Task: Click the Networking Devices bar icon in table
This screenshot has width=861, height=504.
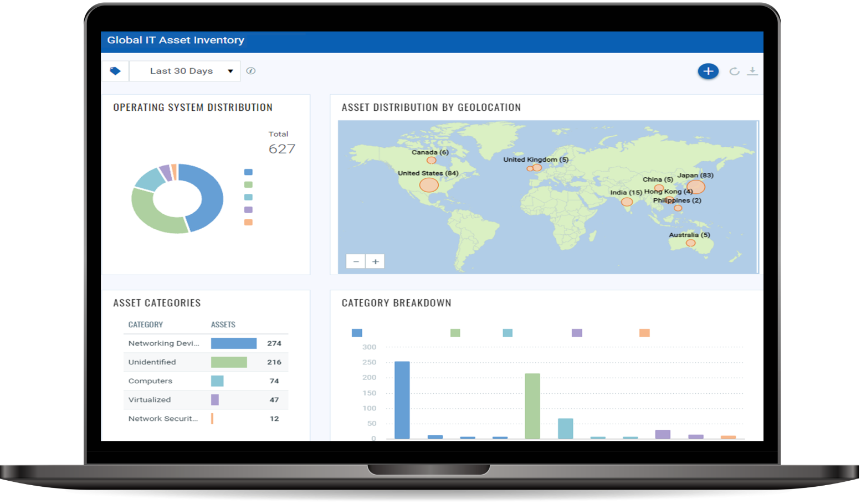Action: pos(233,343)
